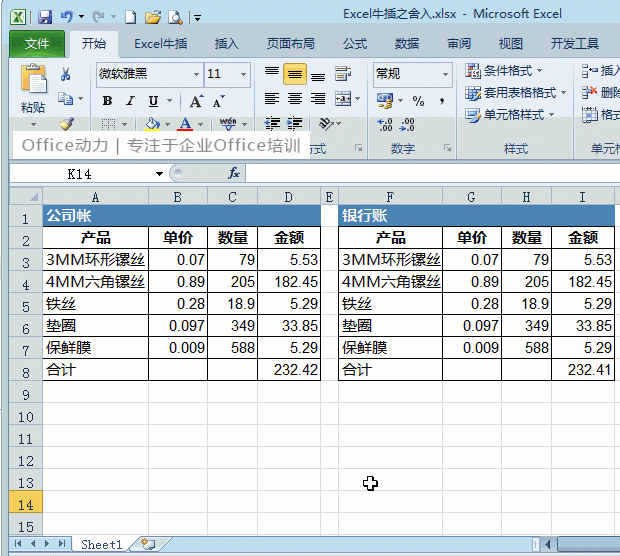Toggle italic formatting
This screenshot has width=620, height=556.
[130, 101]
